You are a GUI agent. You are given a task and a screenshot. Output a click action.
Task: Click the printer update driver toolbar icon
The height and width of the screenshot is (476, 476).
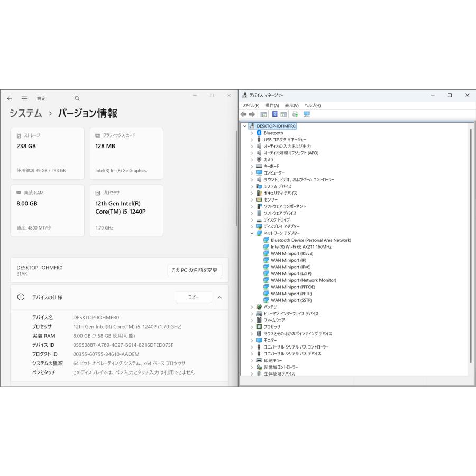[x=295, y=114]
